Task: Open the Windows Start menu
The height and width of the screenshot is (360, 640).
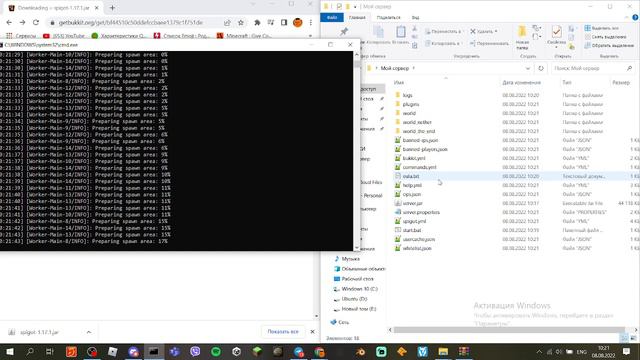Action: click(10, 351)
